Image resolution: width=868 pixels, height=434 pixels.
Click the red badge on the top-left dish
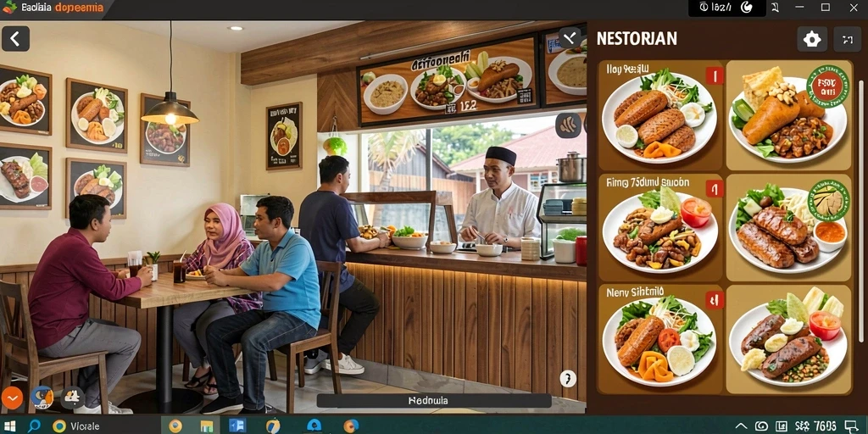tap(714, 75)
